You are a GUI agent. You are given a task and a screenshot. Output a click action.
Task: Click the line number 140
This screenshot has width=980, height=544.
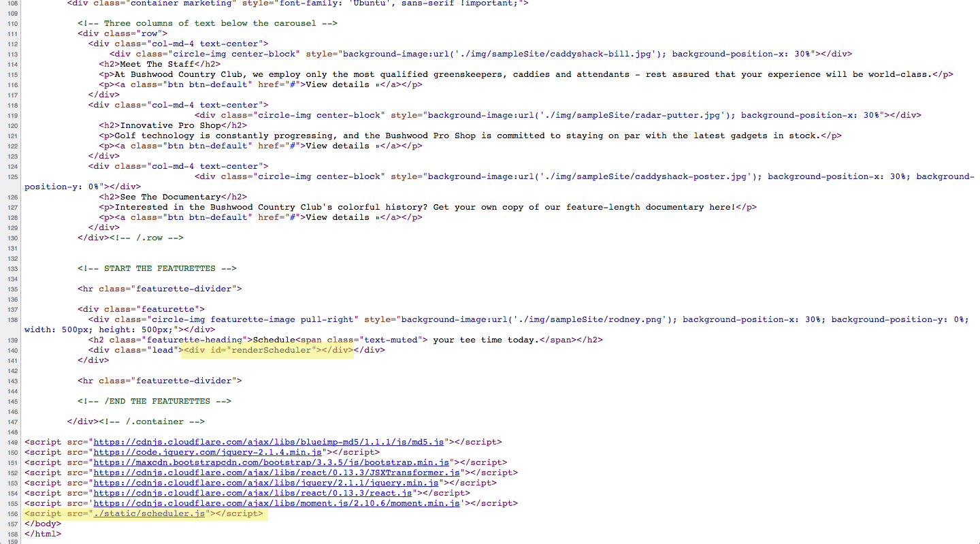tap(13, 350)
